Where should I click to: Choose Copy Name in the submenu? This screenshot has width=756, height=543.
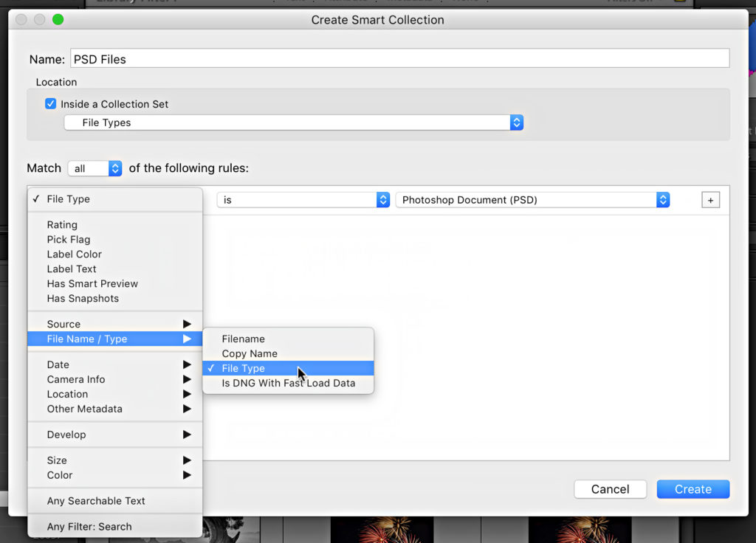pos(250,353)
